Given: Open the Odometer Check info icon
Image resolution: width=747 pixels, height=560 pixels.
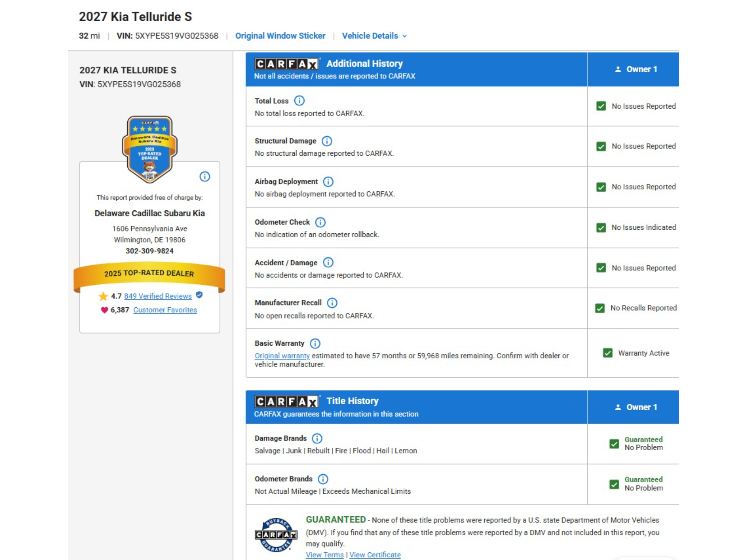Looking at the screenshot, I should point(320,222).
